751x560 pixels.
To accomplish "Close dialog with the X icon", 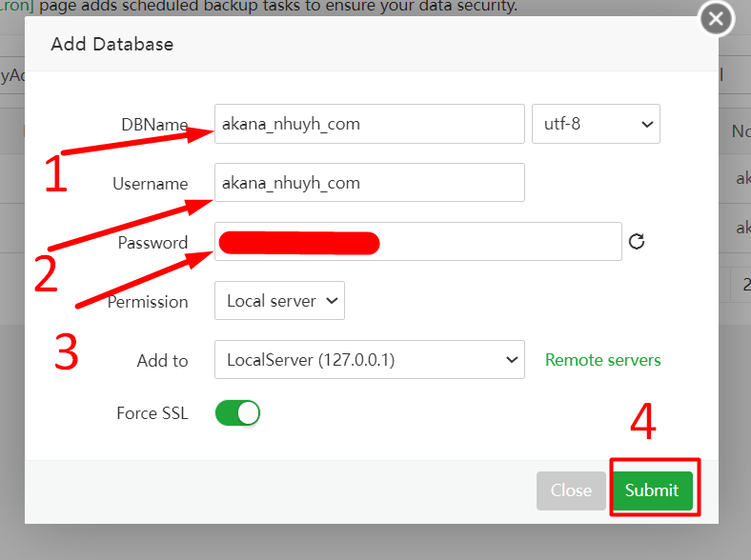I will (x=716, y=19).
